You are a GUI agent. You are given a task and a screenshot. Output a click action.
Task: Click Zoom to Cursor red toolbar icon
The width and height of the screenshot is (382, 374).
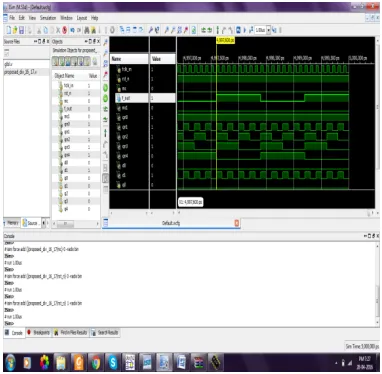[186, 30]
